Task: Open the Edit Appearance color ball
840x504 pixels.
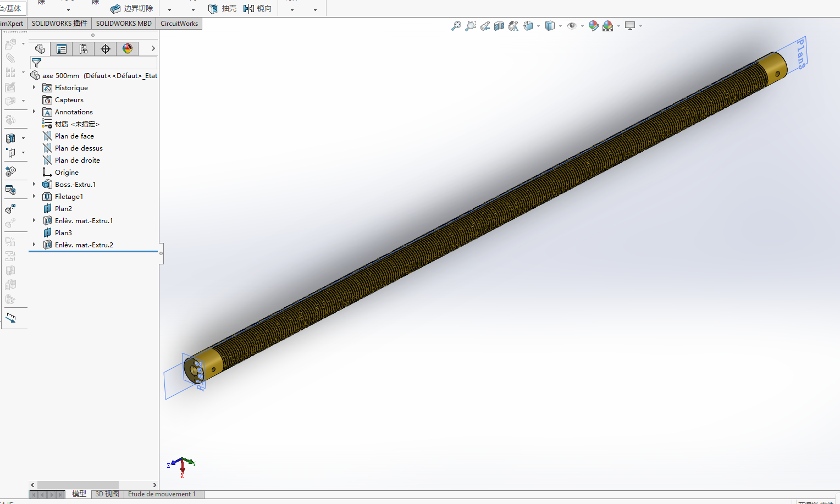Action: pyautogui.click(x=594, y=26)
